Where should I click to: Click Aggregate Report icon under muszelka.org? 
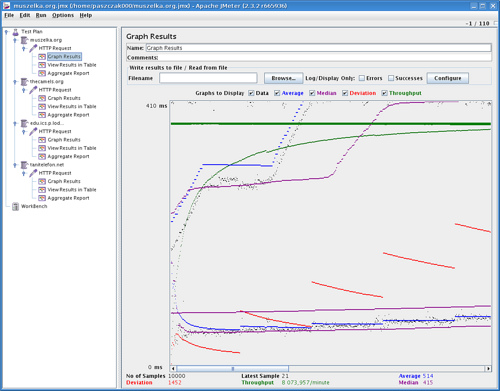(42, 73)
